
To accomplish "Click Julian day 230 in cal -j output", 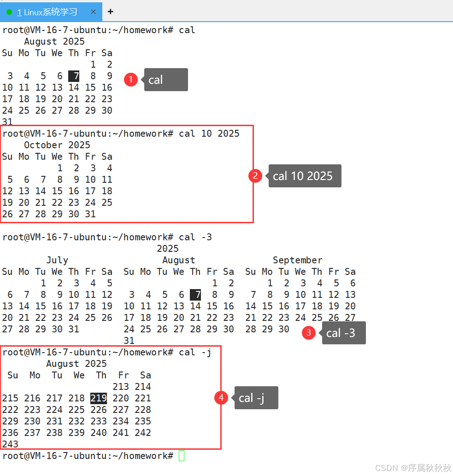I will tap(32, 421).
